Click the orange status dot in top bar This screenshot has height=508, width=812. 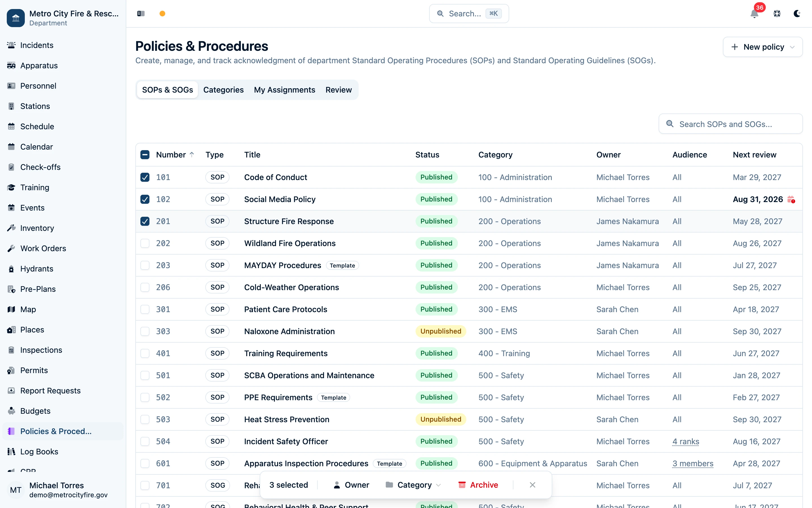[x=162, y=14]
